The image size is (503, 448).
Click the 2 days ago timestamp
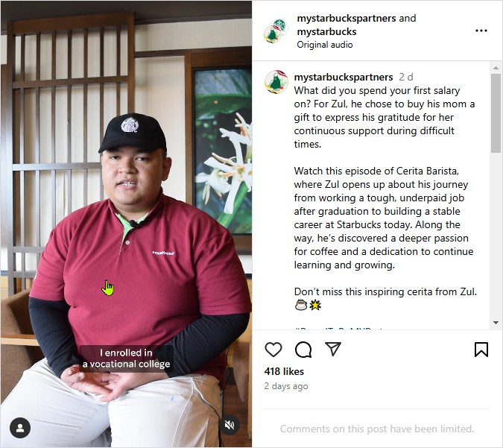[x=286, y=386]
